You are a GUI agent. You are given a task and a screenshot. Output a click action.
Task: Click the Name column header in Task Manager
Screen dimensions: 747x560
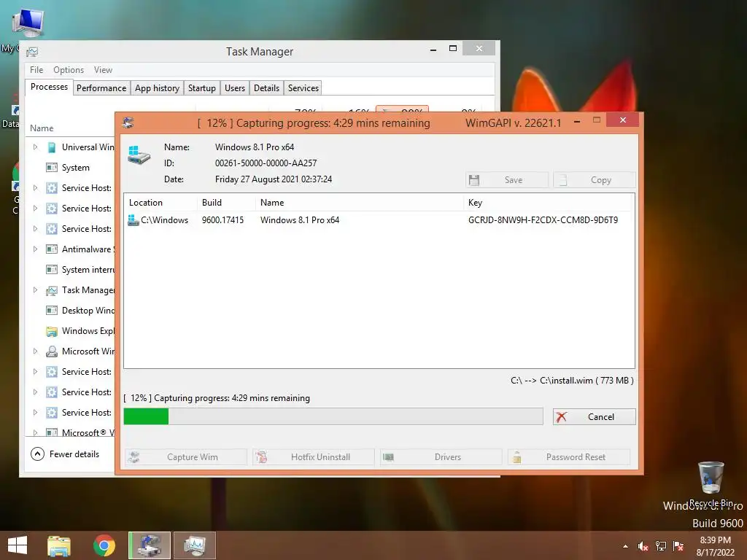tap(42, 128)
